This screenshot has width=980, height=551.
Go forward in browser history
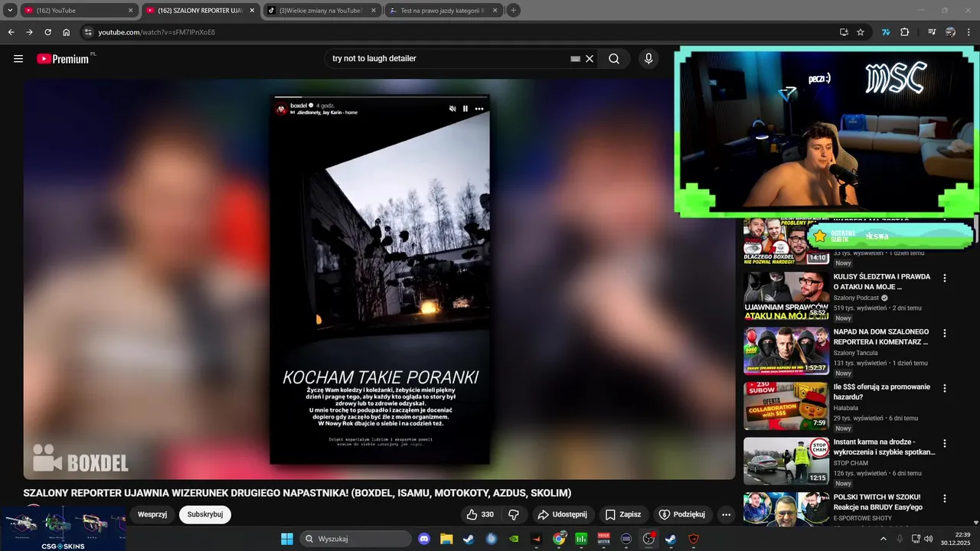coord(29,32)
